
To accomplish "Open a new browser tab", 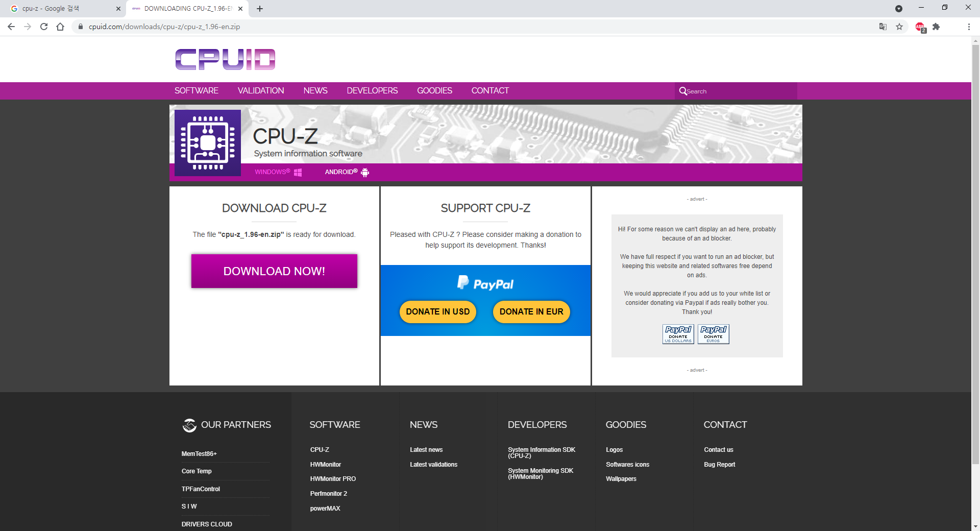I will (260, 9).
